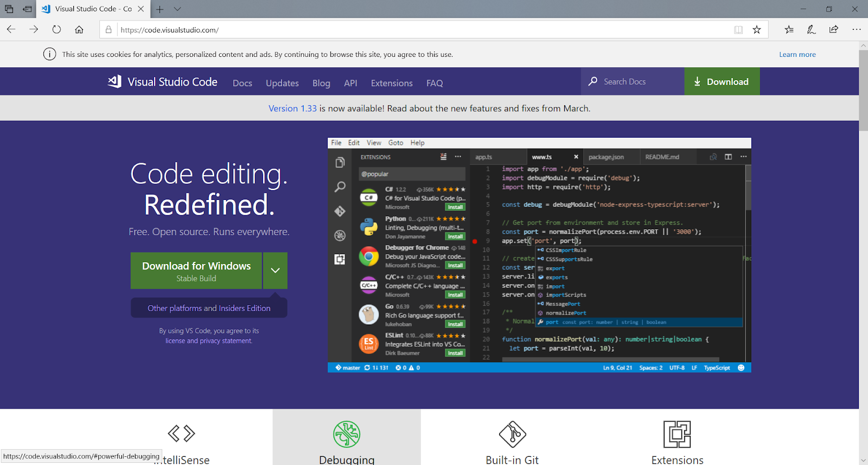Toggle reading view in address bar
This screenshot has width=868, height=465.
tap(738, 30)
